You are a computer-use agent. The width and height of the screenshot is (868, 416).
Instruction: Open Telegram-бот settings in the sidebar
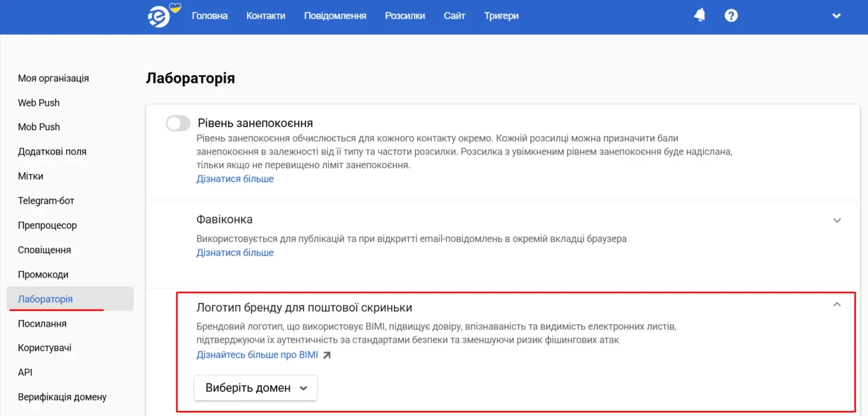pyautogui.click(x=46, y=201)
